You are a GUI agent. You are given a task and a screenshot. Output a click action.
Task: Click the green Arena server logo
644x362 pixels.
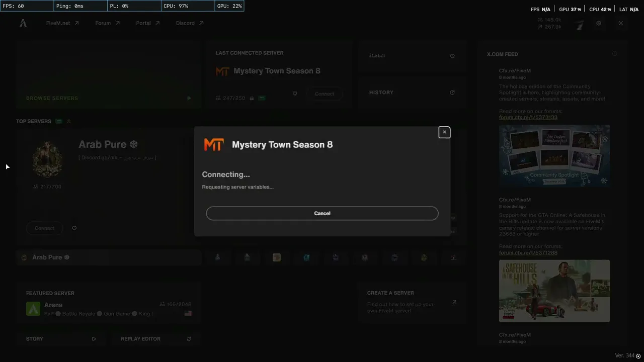click(x=33, y=309)
